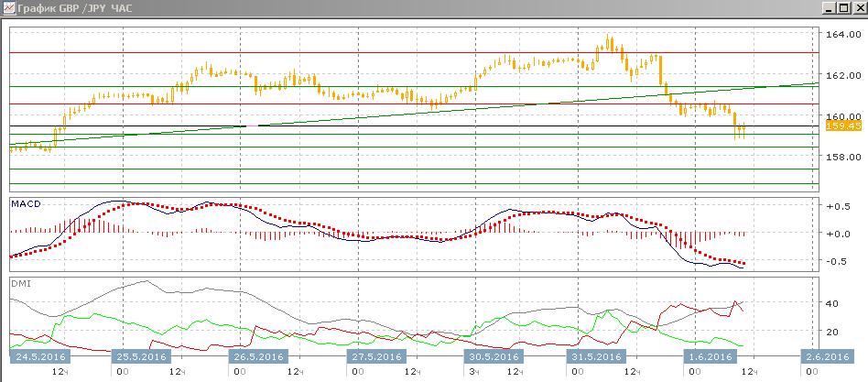Click the 30.5.2016 date marker
Screen dimensions: 868x382
493,356
